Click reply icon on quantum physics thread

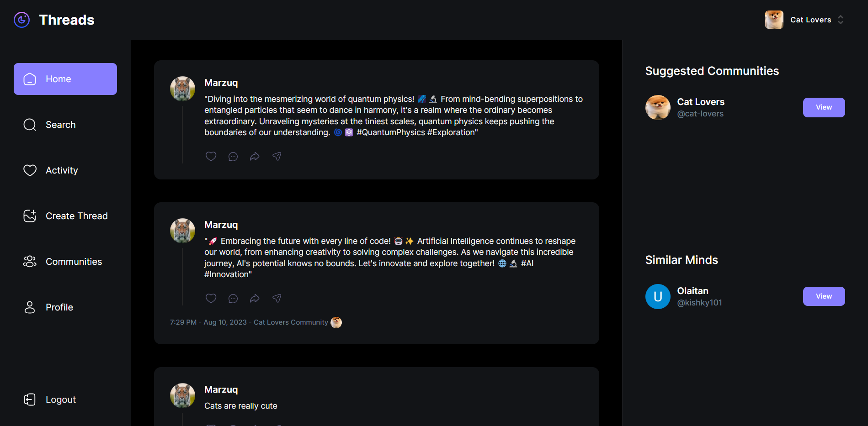(x=233, y=157)
